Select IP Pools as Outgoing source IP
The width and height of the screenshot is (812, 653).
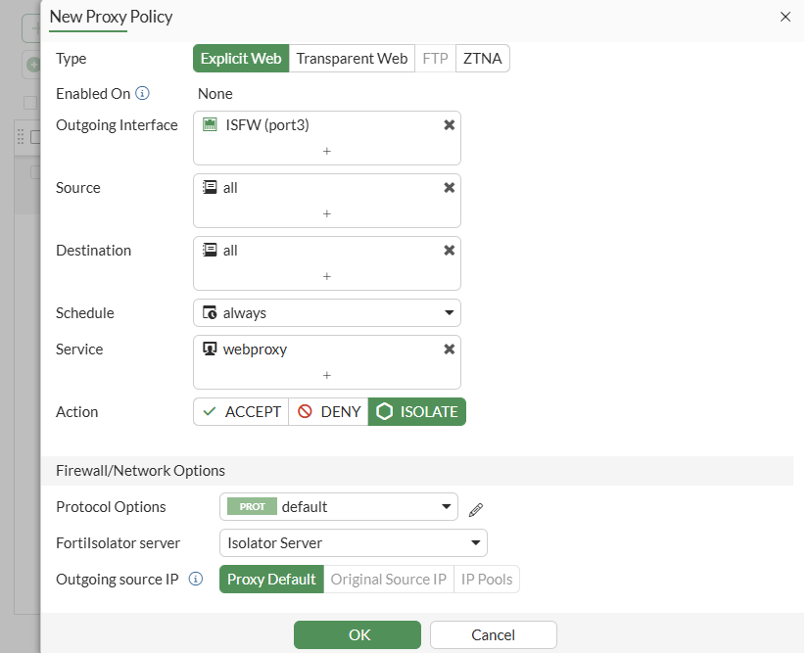tap(487, 579)
